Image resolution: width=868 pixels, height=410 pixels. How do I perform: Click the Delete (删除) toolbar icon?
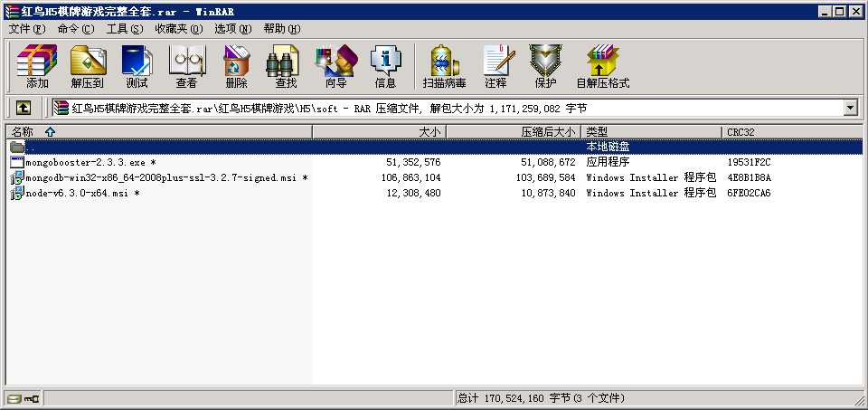236,66
